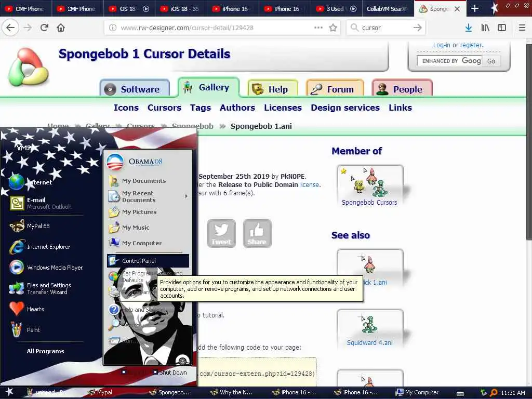The height and width of the screenshot is (399, 532).
Task: Click the 11:31 AM taskbar clock
Action: [513, 393]
